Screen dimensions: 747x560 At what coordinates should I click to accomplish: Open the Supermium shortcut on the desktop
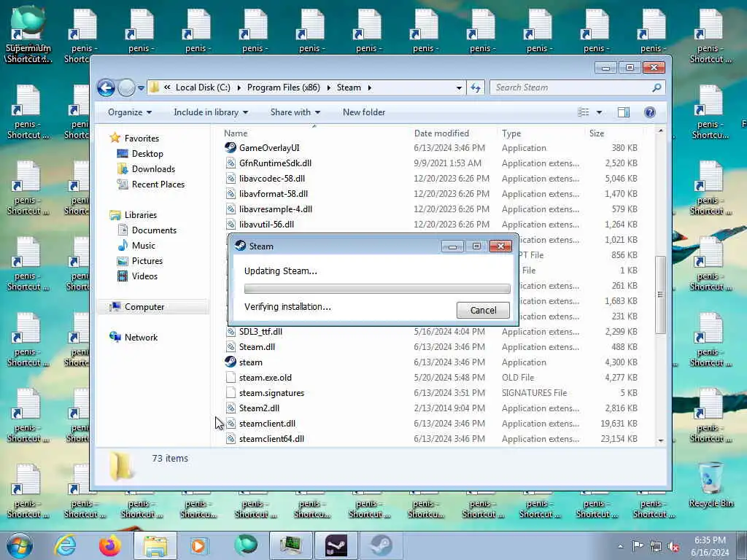click(28, 34)
